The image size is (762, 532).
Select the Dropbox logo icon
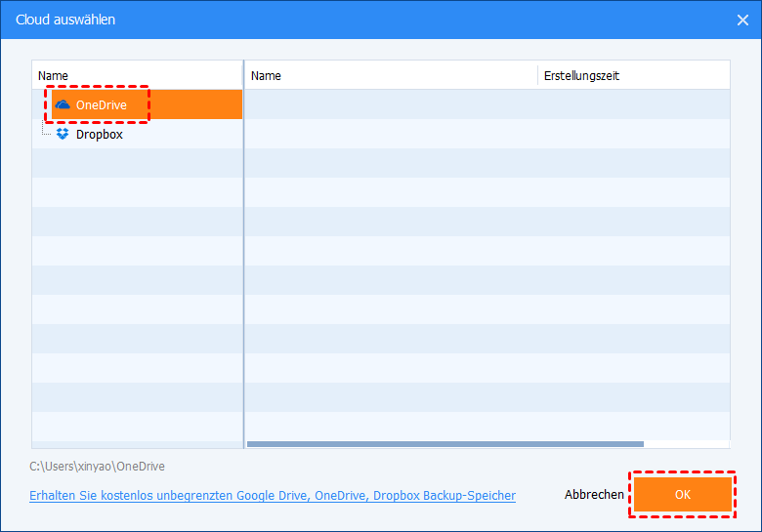(x=63, y=134)
